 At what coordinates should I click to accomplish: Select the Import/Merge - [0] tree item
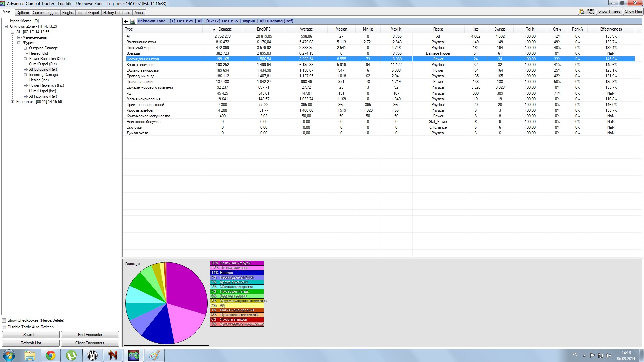click(24, 21)
